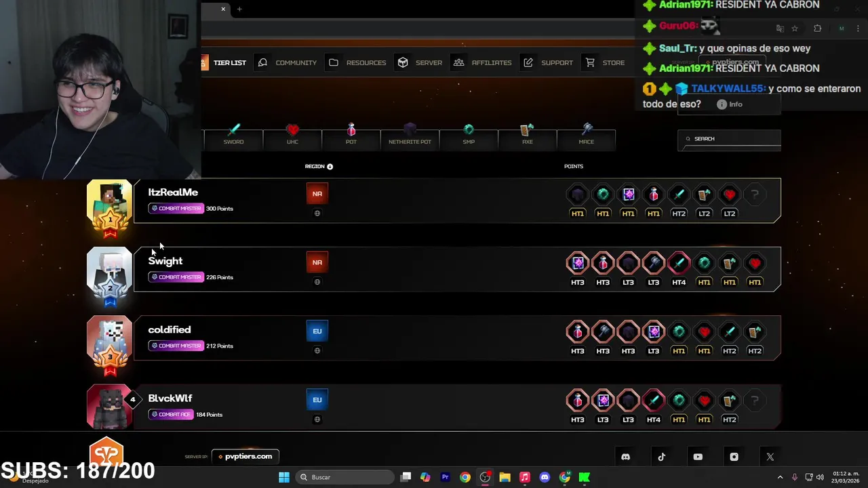Open the Store nav item
The height and width of the screenshot is (488, 868).
pyautogui.click(x=605, y=62)
